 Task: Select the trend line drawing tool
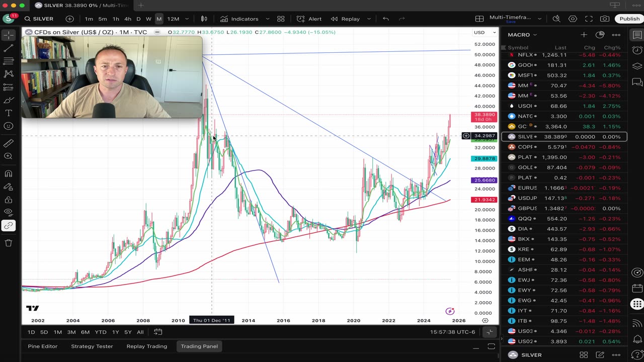click(x=8, y=48)
